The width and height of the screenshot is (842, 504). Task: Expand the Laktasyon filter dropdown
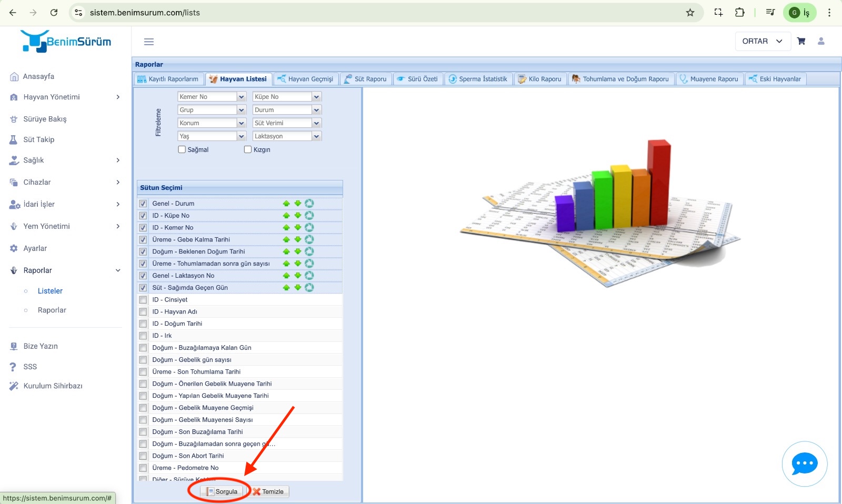316,136
